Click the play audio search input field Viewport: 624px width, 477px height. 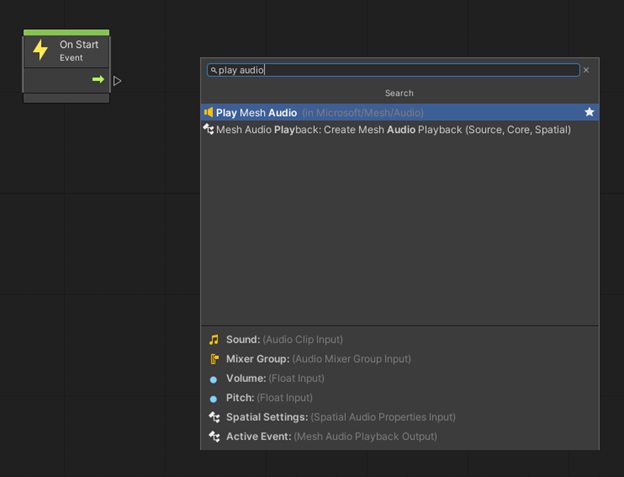393,70
